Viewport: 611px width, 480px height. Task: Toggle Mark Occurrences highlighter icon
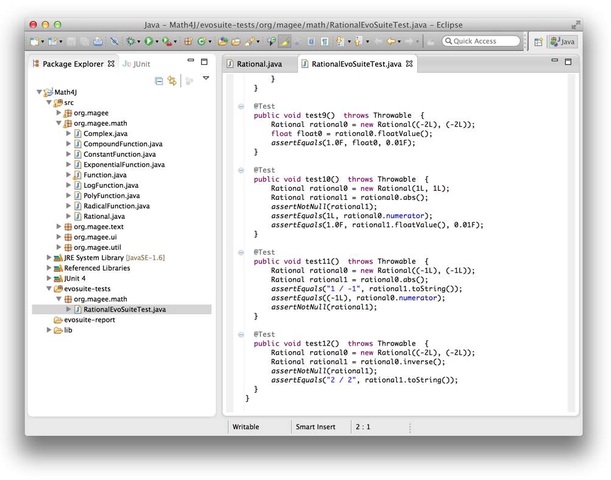(x=285, y=41)
